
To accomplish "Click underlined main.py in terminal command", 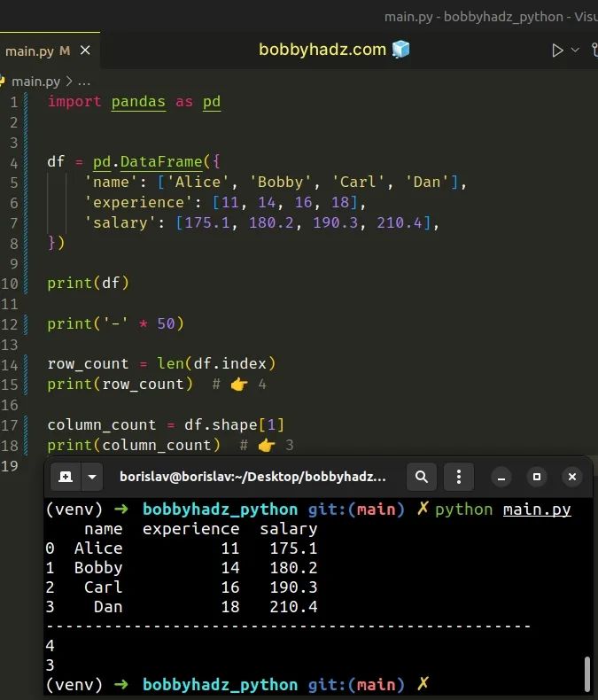I will pyautogui.click(x=537, y=509).
